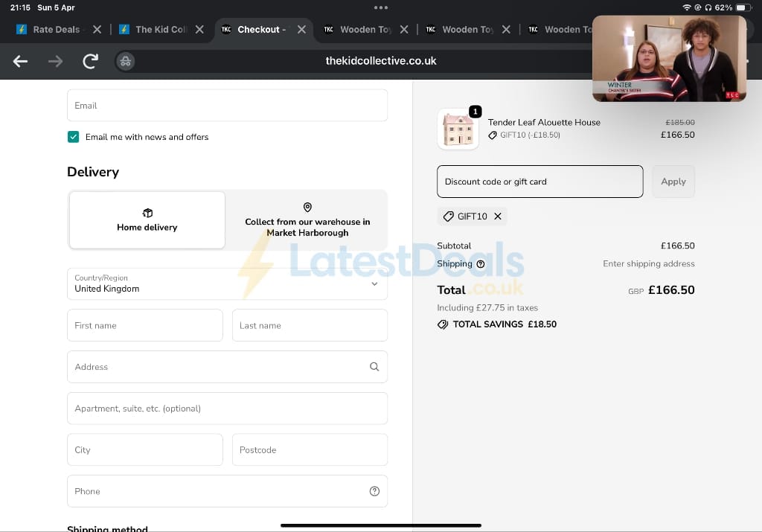This screenshot has height=532, width=762.
Task: Click the Discount code or gift card field
Action: pos(540,182)
